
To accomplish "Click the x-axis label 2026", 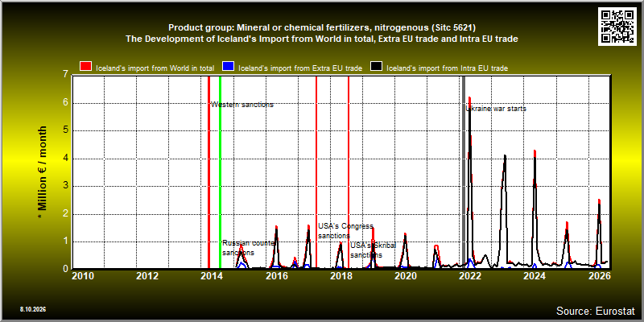I will (599, 275).
